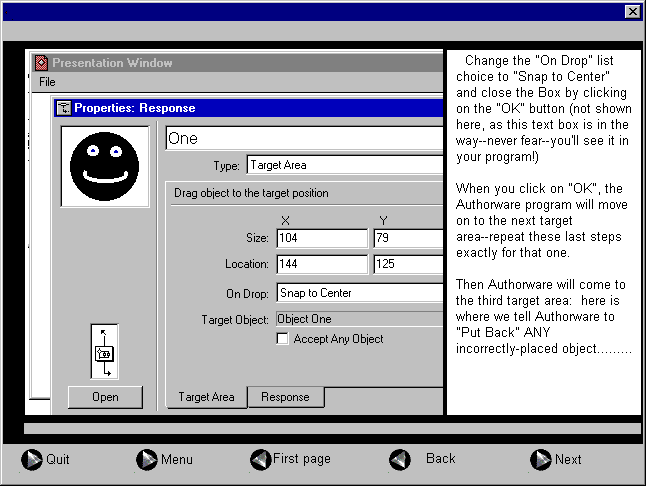Click the 'Location:' label
Viewport: 646px width, 486px height.
tap(247, 264)
